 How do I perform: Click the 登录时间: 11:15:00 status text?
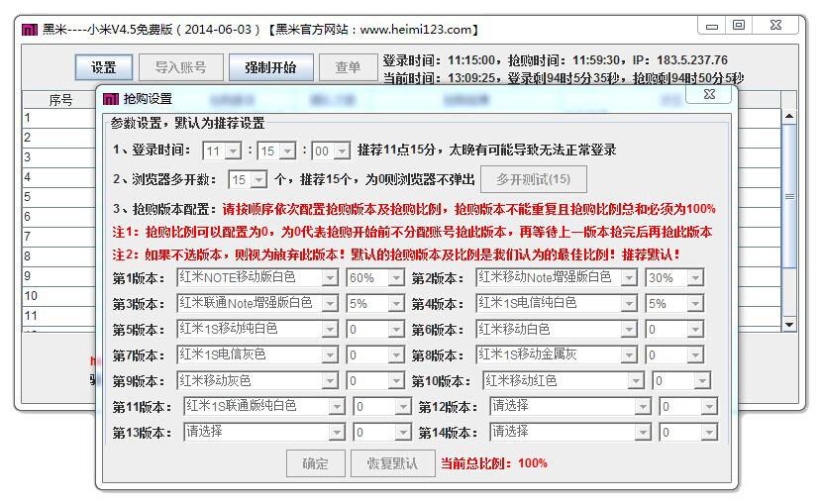point(440,60)
